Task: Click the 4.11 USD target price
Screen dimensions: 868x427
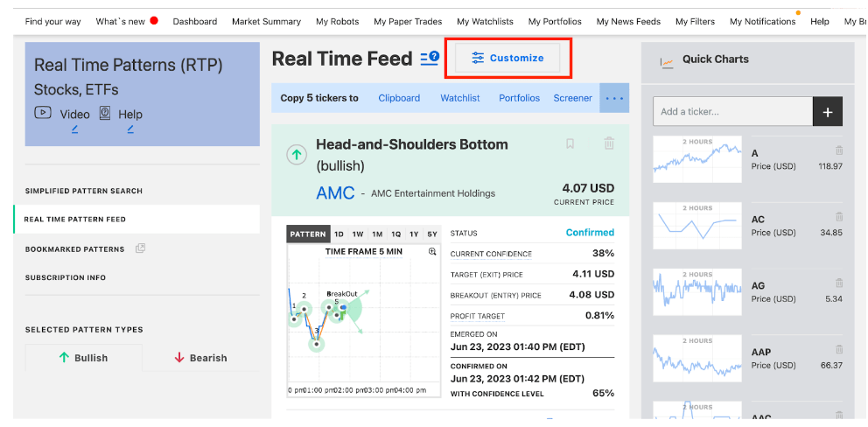Action: (593, 274)
